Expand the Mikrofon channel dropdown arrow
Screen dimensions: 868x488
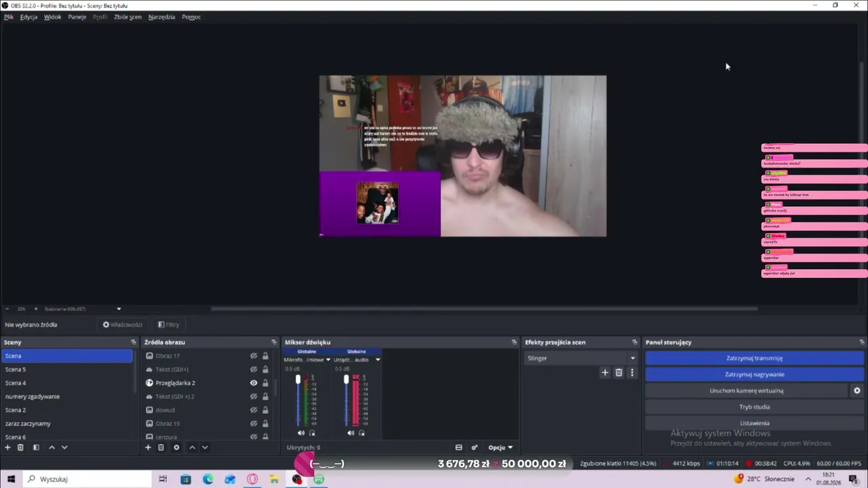point(328,360)
